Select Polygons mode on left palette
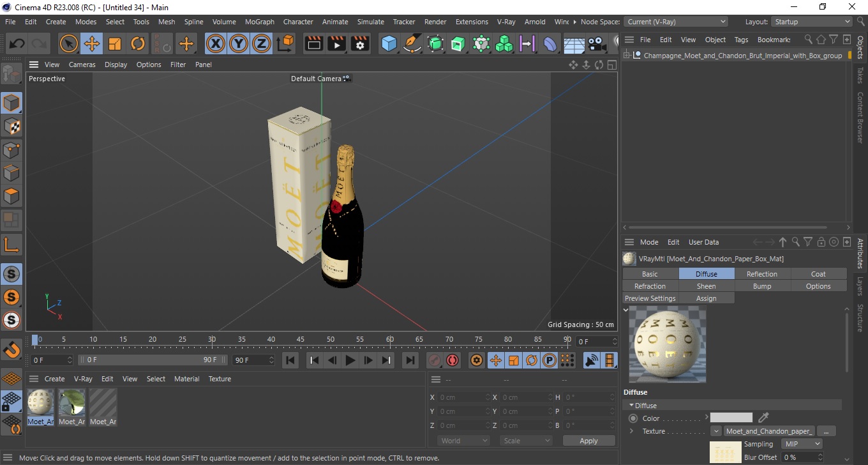Viewport: 868px width, 465px height. tap(11, 196)
